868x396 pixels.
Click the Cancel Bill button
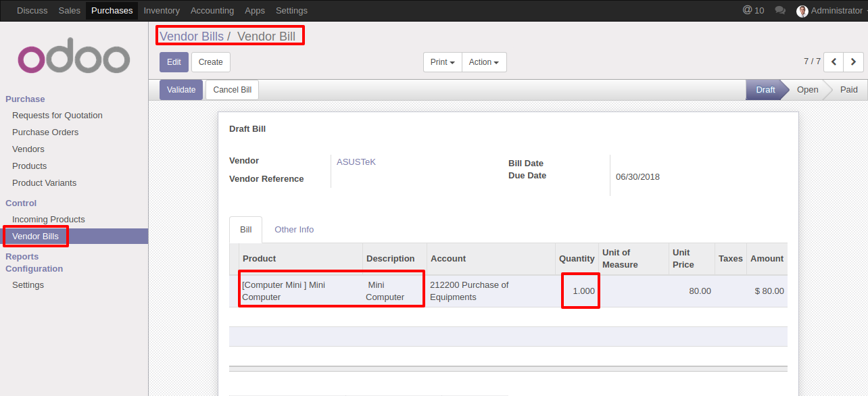pyautogui.click(x=233, y=90)
